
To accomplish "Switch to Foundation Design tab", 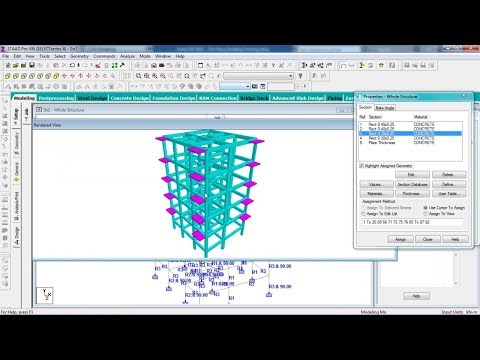I will (x=174, y=98).
